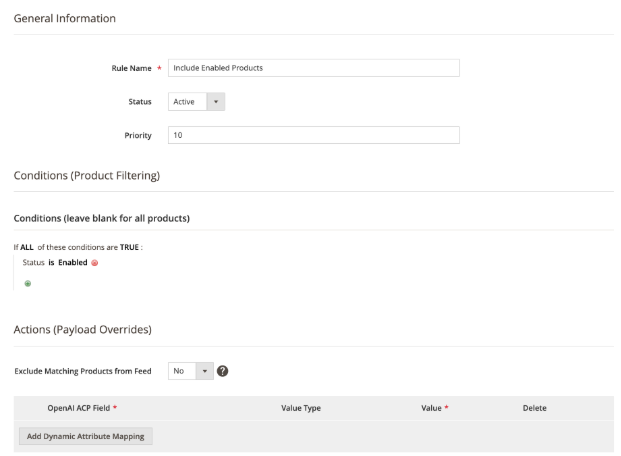This screenshot has width=621, height=456.
Task: Add a new condition with green plus
Action: [28, 283]
